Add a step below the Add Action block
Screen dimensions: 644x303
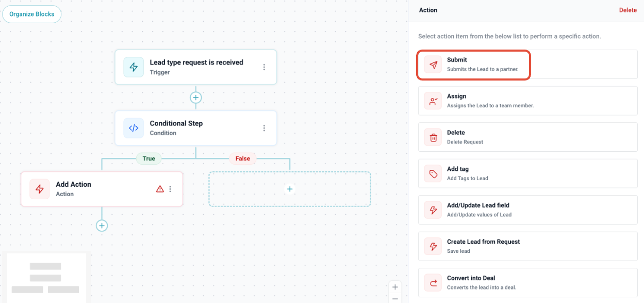[102, 226]
